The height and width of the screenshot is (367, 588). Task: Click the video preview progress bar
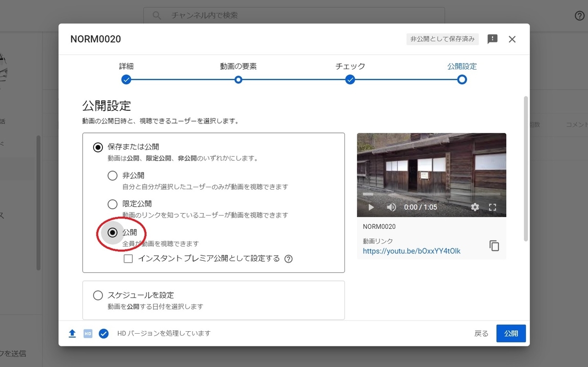[x=432, y=195]
